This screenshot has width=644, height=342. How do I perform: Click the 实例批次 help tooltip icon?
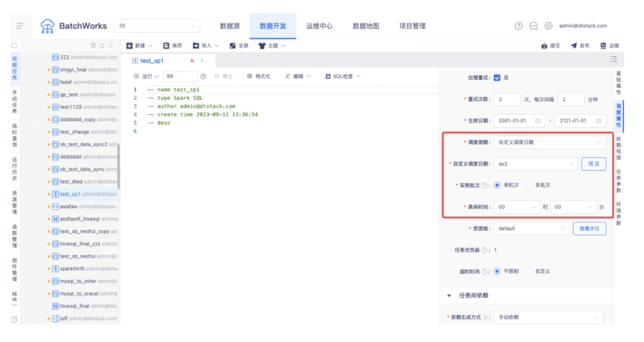pyautogui.click(x=485, y=185)
